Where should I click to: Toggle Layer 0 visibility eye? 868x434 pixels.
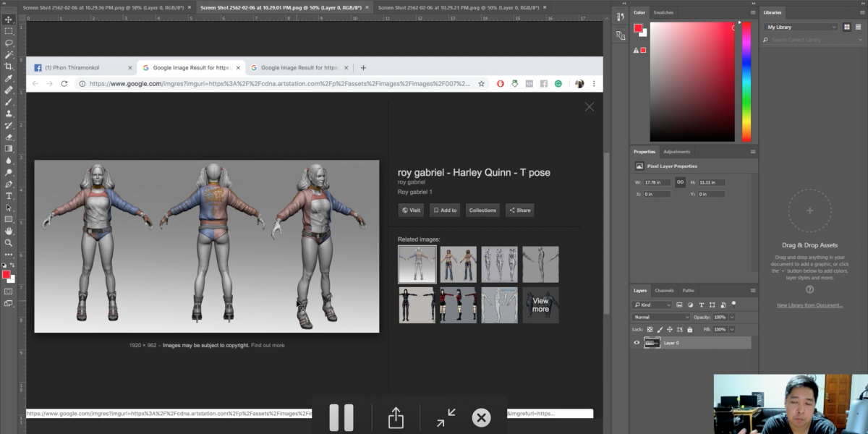[x=637, y=343]
